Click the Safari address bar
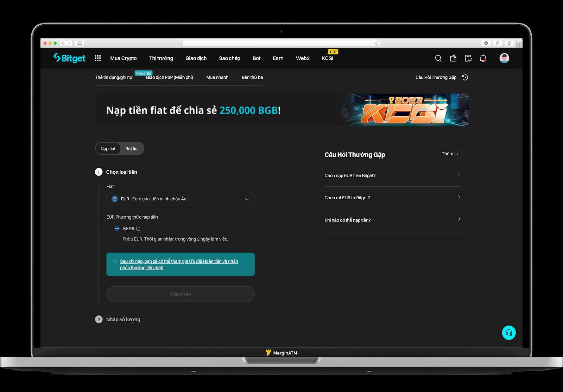563x392 pixels. pyautogui.click(x=281, y=43)
